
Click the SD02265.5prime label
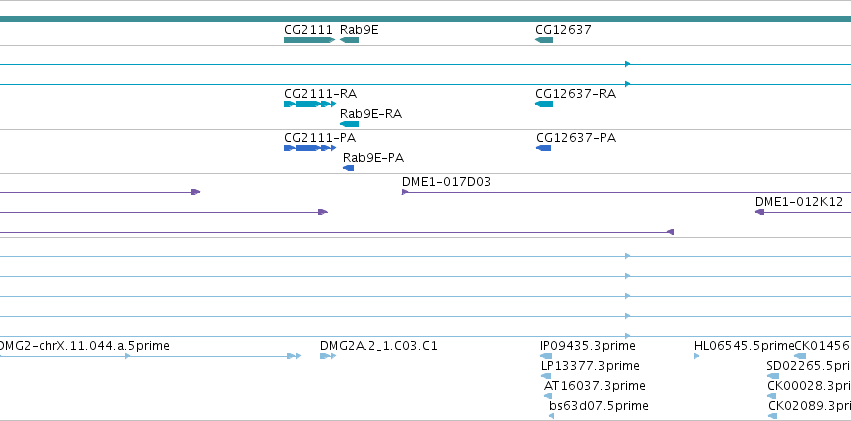tap(809, 366)
